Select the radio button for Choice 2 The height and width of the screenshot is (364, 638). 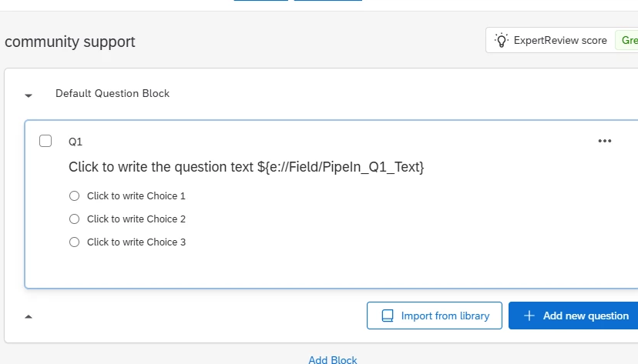coord(75,219)
